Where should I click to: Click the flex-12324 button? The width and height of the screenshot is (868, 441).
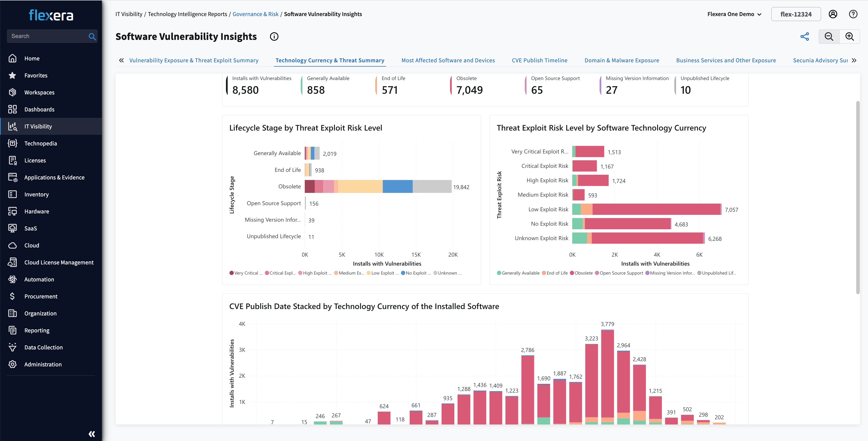coord(796,14)
